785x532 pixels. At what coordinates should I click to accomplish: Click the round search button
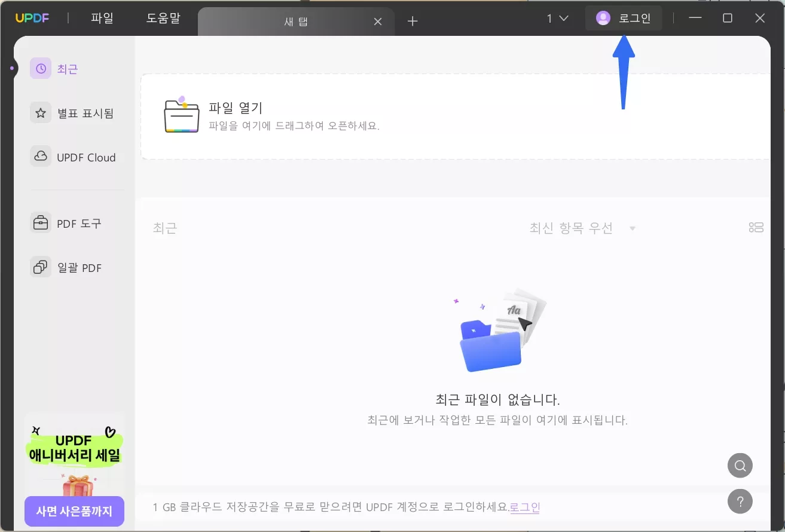pos(740,465)
